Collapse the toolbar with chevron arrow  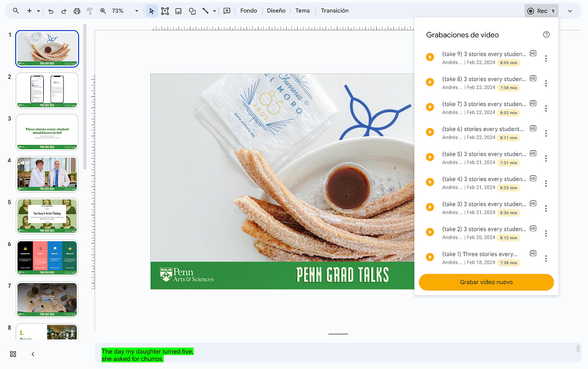point(570,11)
